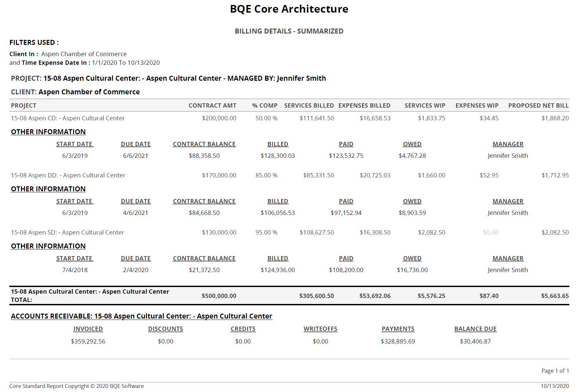Click the BQE Core Architecture title

289,9
